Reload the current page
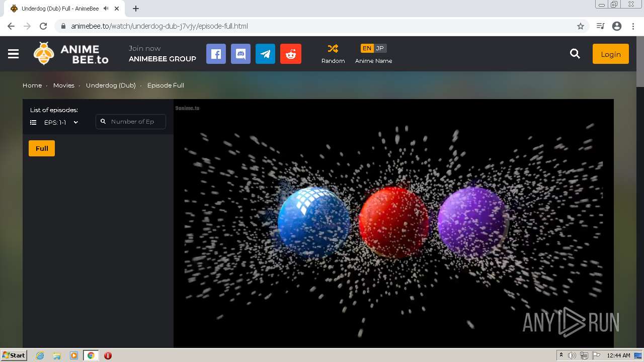The image size is (644, 362). pyautogui.click(x=43, y=26)
